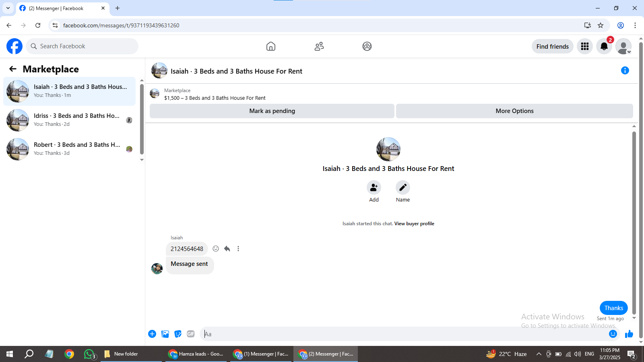Go back using the Marketplace back arrow
This screenshot has height=362, width=644.
click(13, 69)
